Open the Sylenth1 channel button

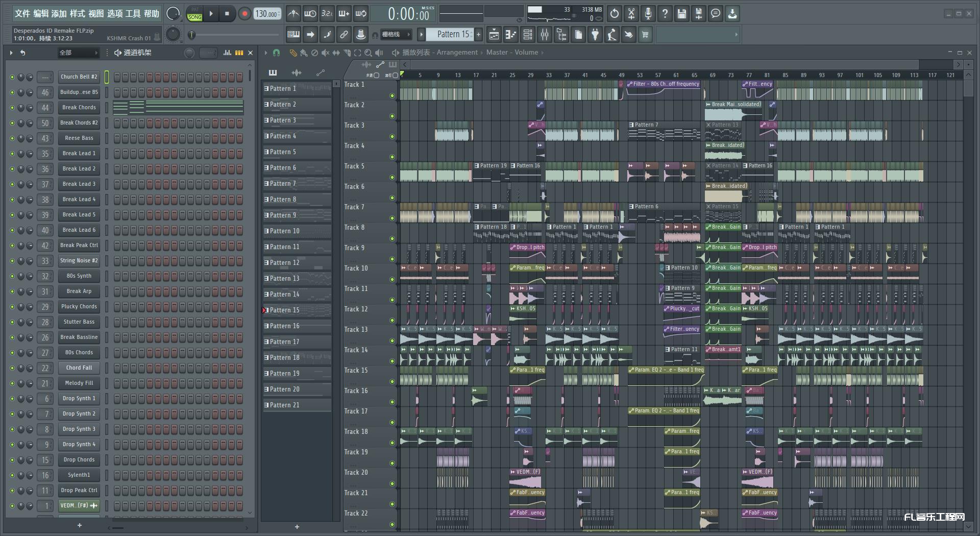[x=79, y=475]
